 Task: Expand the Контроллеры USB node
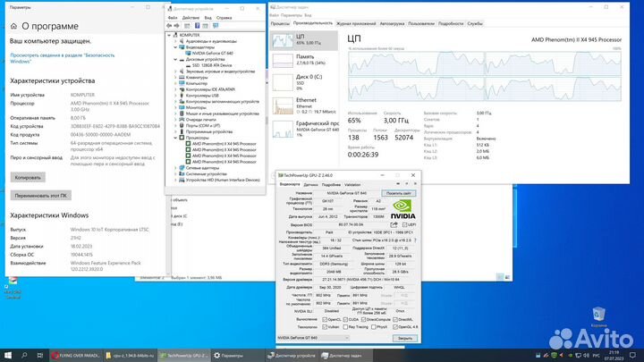click(x=175, y=96)
